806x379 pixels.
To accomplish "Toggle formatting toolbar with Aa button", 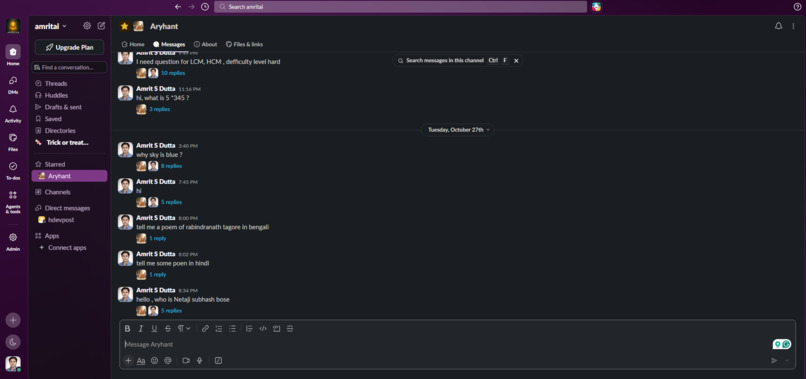I will point(141,360).
